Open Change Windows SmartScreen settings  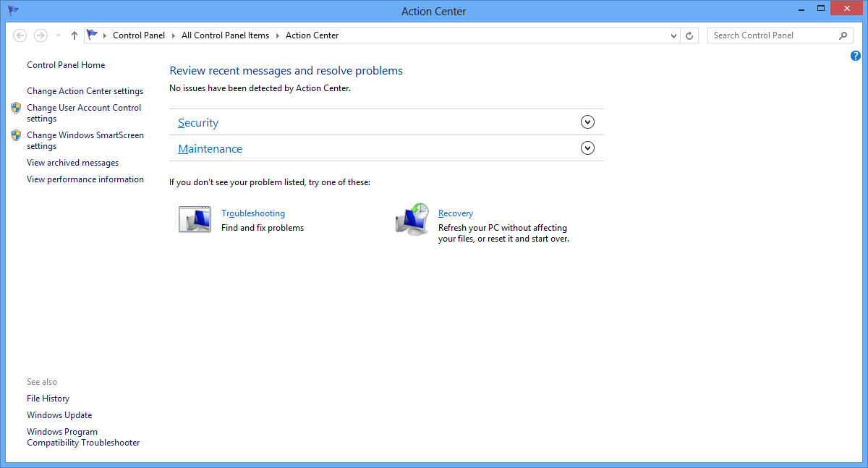coord(85,140)
